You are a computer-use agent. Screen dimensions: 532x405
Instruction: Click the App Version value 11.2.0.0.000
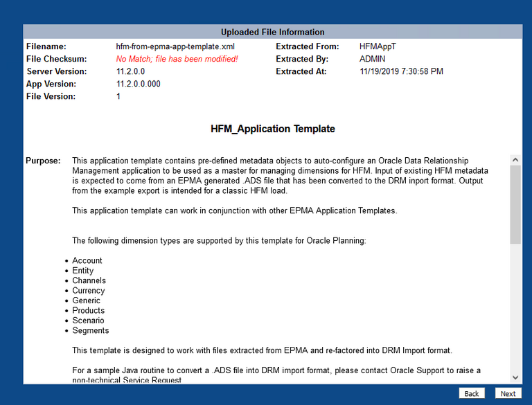click(x=138, y=84)
